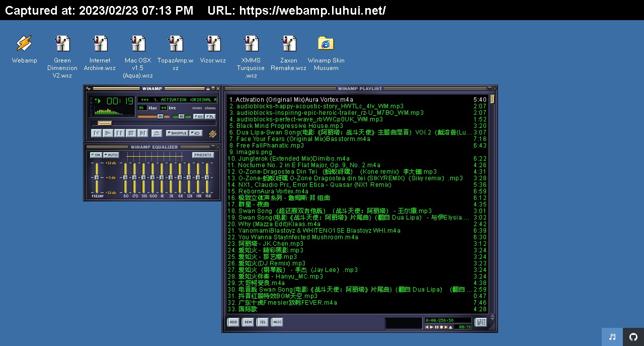Click the eject/open file button

(x=156, y=133)
